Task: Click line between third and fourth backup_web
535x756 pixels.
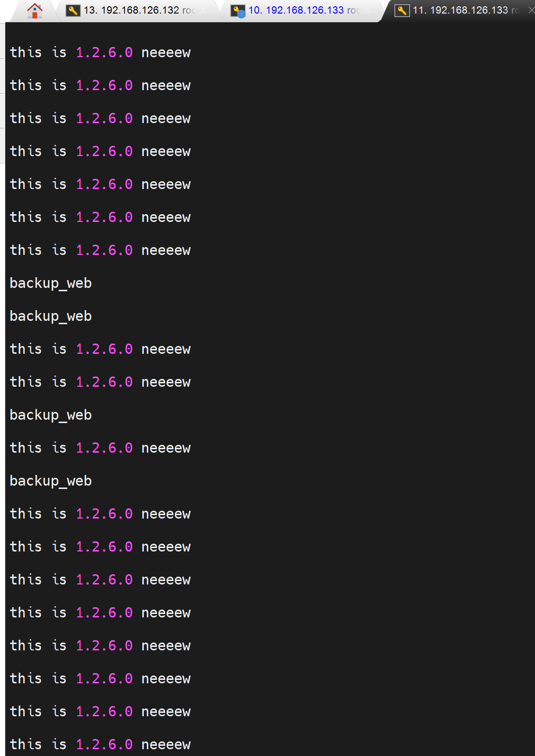Action: click(x=100, y=448)
